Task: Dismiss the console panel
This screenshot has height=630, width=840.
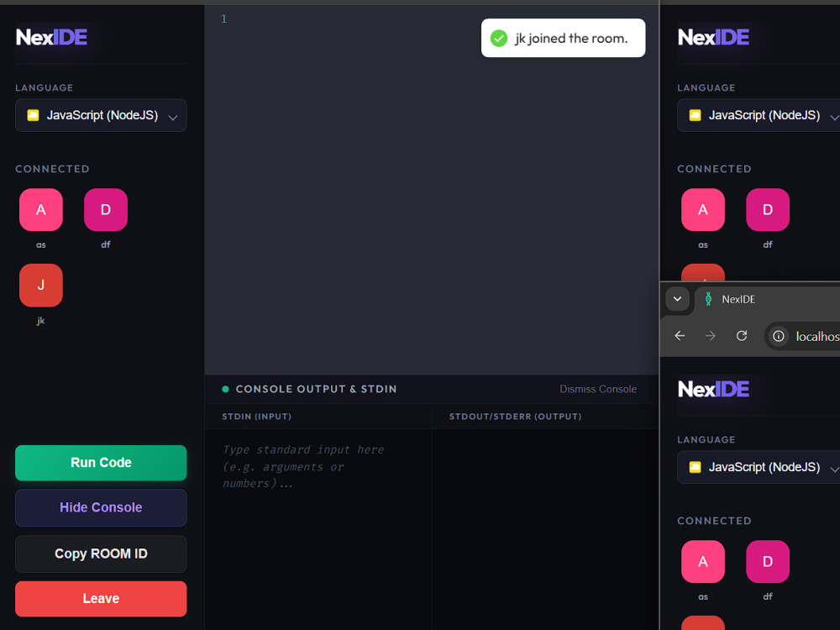Action: click(598, 390)
